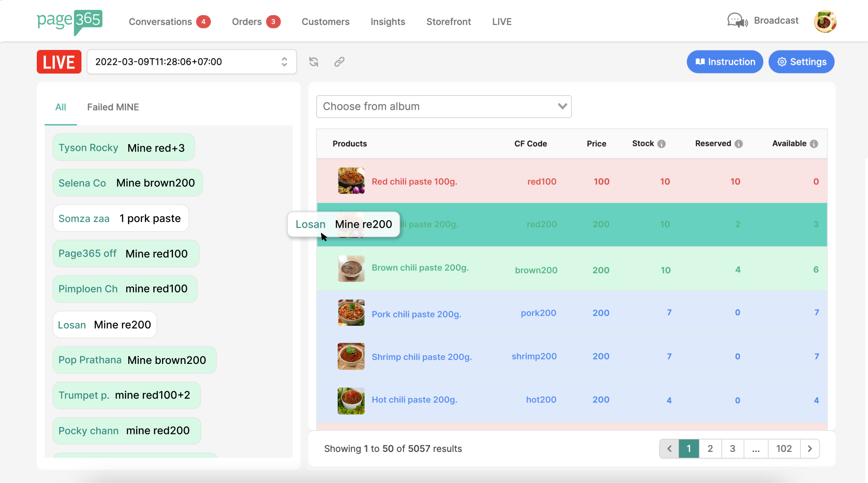The height and width of the screenshot is (483, 868).
Task: Click the Pork chili paste thumbnail
Action: (351, 313)
